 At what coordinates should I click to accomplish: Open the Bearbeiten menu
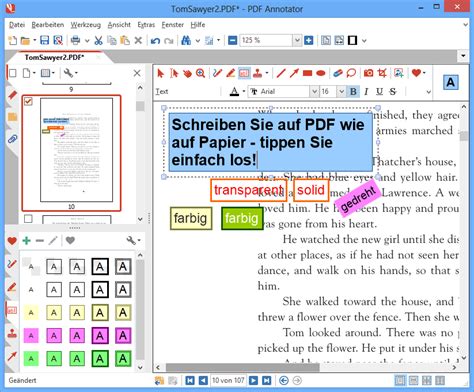tap(48, 25)
